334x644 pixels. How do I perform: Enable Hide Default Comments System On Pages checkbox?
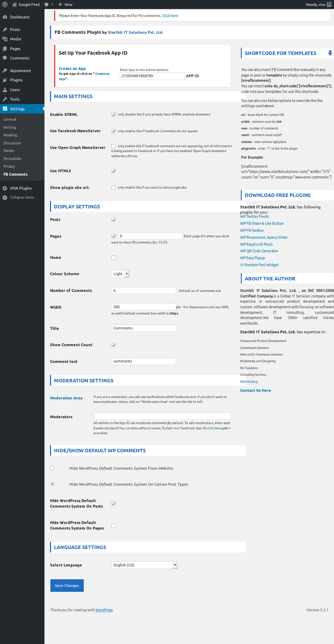tap(113, 526)
